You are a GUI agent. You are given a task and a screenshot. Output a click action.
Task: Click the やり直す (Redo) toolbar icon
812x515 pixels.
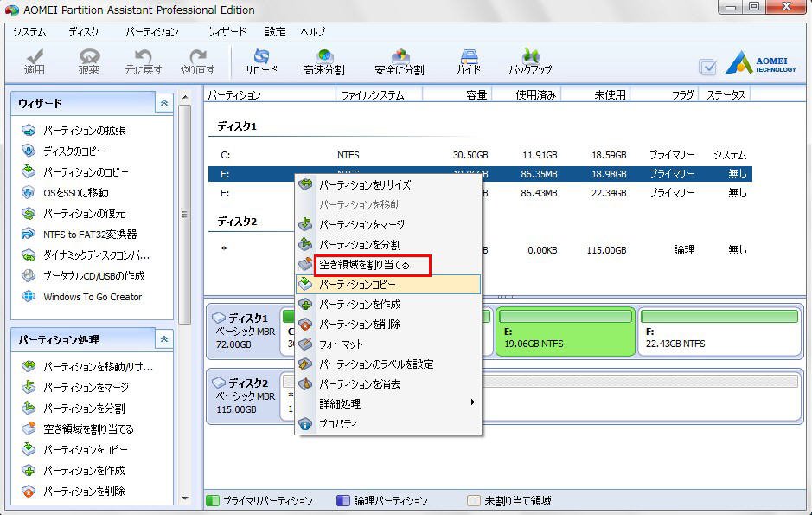[197, 61]
